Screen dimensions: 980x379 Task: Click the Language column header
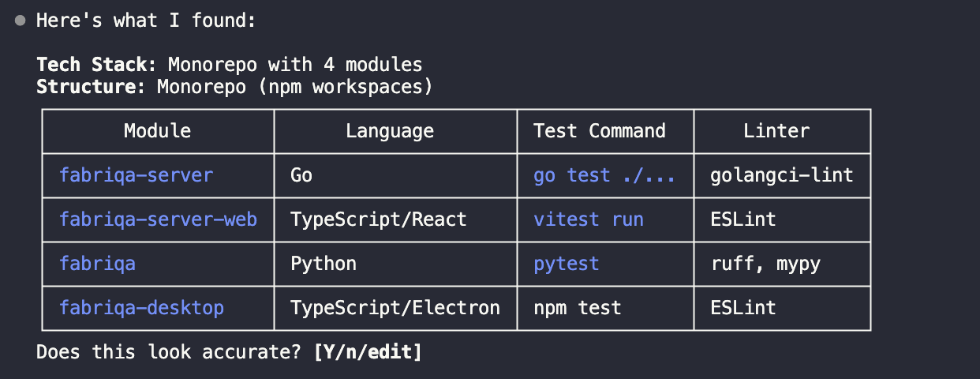tap(390, 130)
